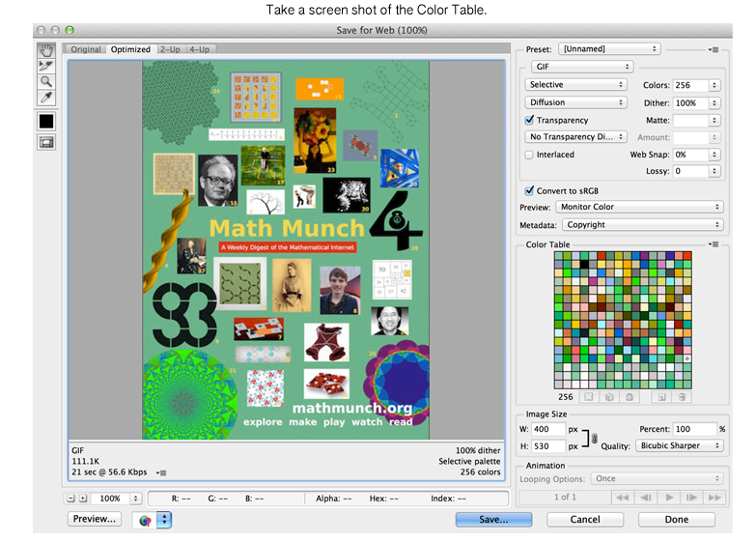Image resolution: width=756 pixels, height=542 pixels.
Task: Select the Hand tool
Action: click(x=46, y=49)
